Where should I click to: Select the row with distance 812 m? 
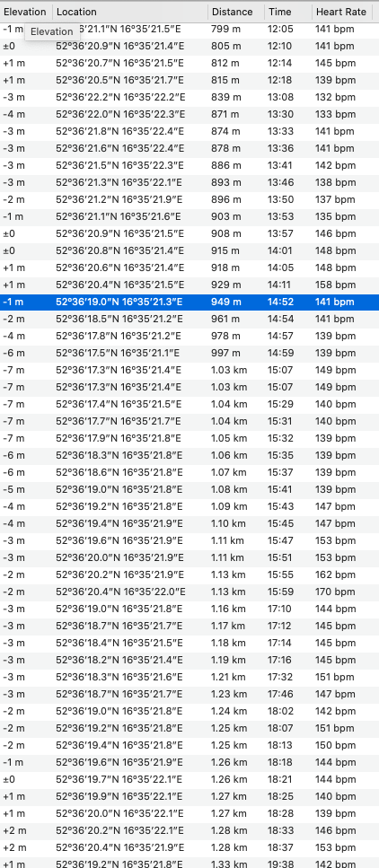(189, 63)
